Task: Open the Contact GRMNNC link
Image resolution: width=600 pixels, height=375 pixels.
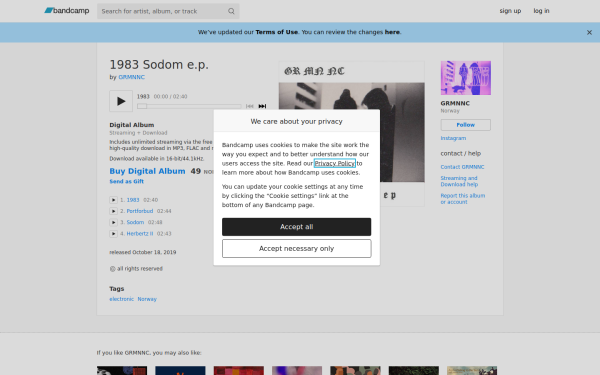Action: click(x=462, y=167)
